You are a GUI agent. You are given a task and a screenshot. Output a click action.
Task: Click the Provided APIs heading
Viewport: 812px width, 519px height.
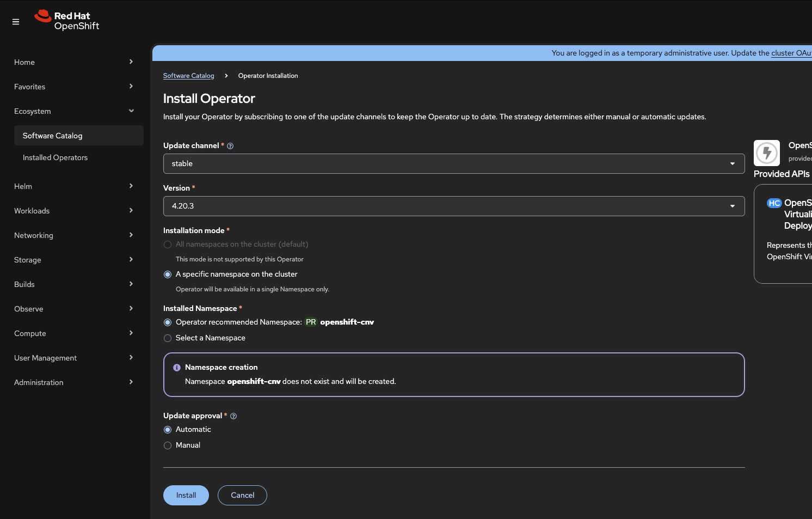pos(782,174)
